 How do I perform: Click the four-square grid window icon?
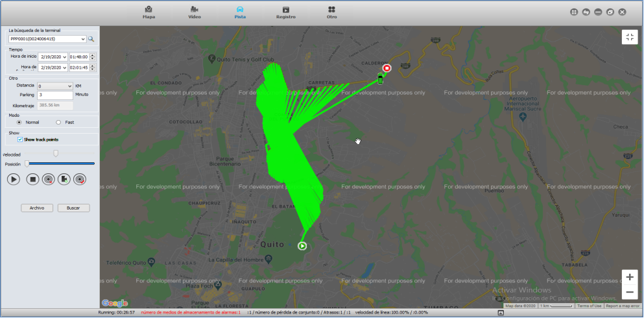tap(574, 12)
